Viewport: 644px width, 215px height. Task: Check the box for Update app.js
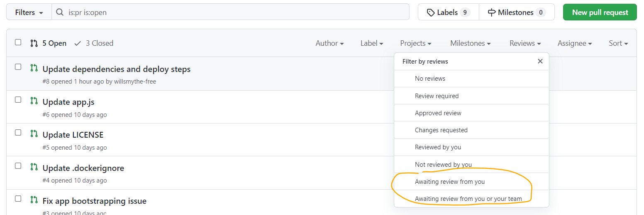click(x=18, y=99)
